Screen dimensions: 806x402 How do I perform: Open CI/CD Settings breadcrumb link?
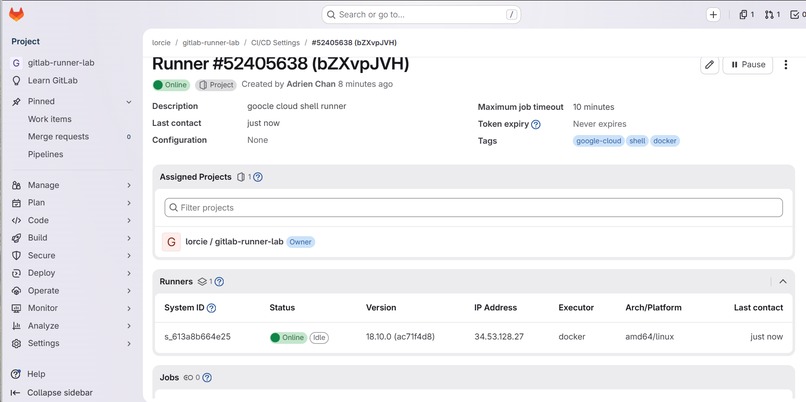click(275, 43)
